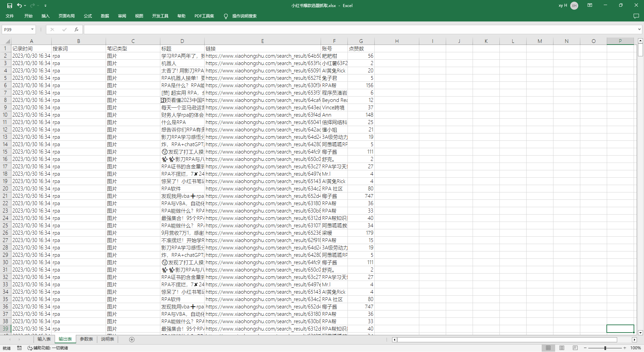
Task: Click the next sheet navigation arrow
Action: (19, 339)
